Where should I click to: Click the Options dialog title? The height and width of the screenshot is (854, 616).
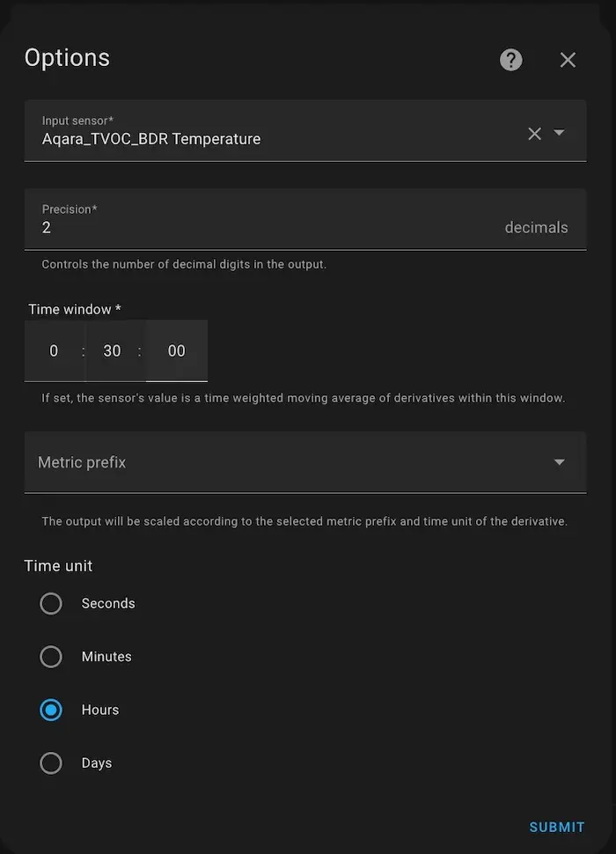tap(67, 58)
